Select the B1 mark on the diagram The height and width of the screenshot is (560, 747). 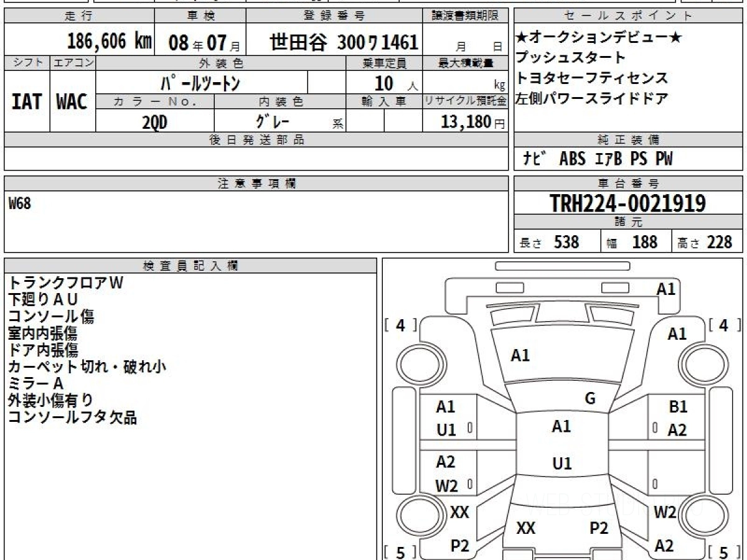[678, 407]
